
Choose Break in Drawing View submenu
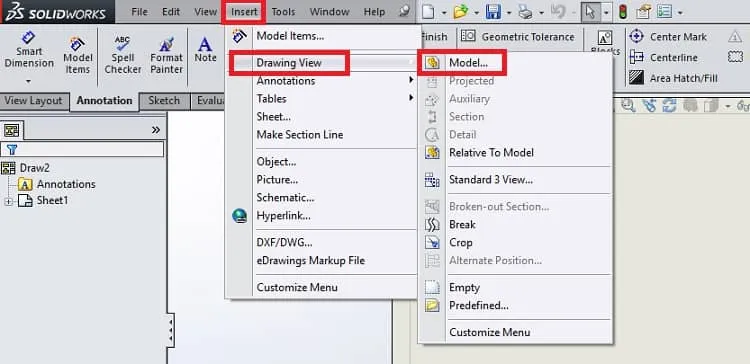(x=462, y=224)
